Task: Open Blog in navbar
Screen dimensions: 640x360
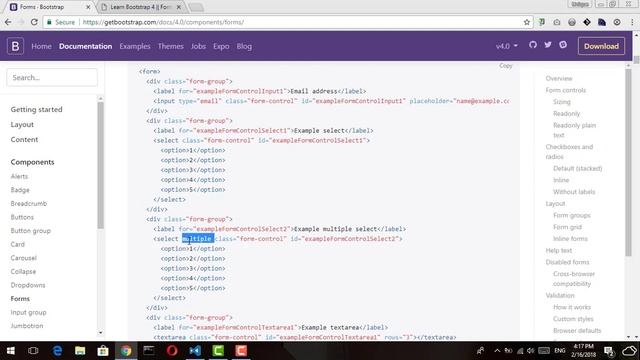Action: click(x=244, y=46)
